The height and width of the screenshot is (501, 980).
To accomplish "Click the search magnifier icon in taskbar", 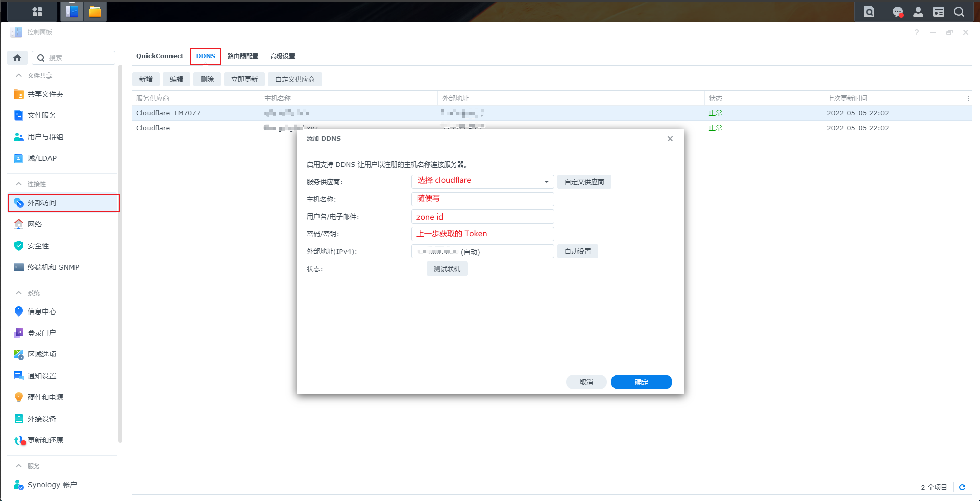I will (x=959, y=12).
